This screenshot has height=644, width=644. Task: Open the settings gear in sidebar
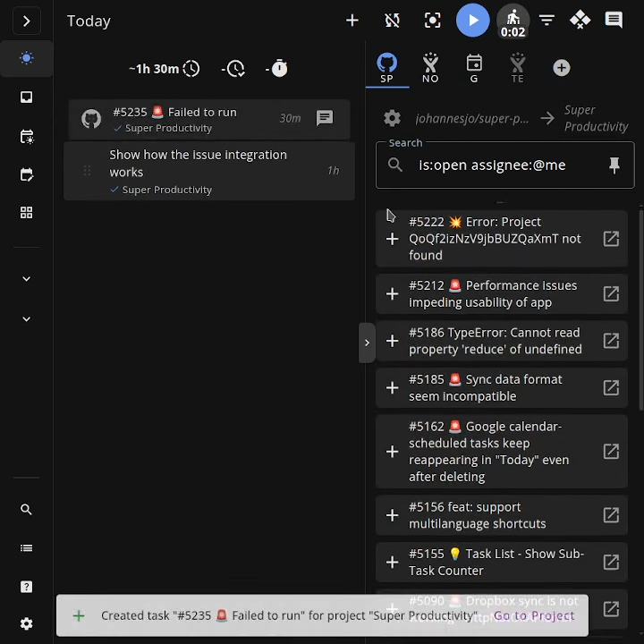coord(26,624)
